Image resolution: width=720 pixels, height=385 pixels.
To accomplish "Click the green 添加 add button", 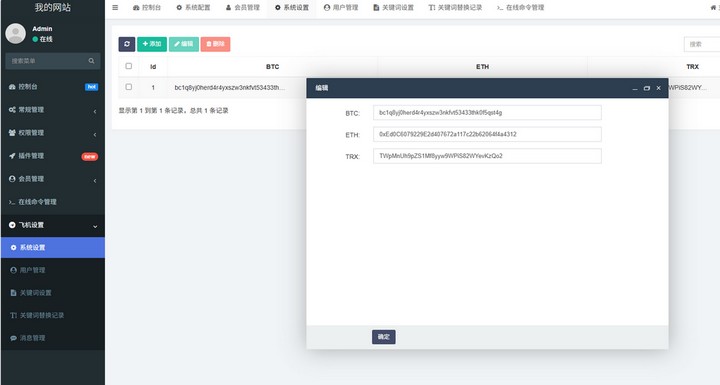I will pyautogui.click(x=152, y=44).
